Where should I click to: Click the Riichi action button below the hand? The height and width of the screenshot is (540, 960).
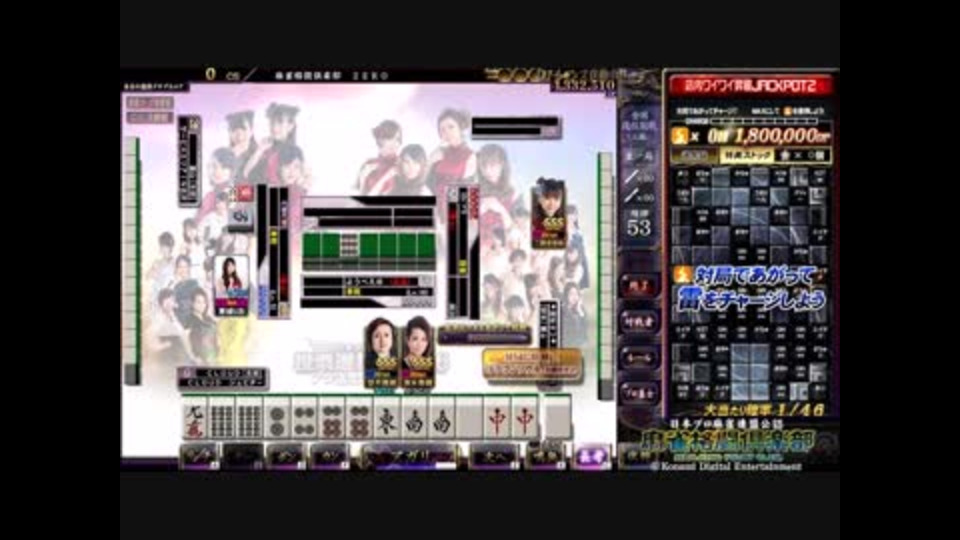[x=199, y=457]
